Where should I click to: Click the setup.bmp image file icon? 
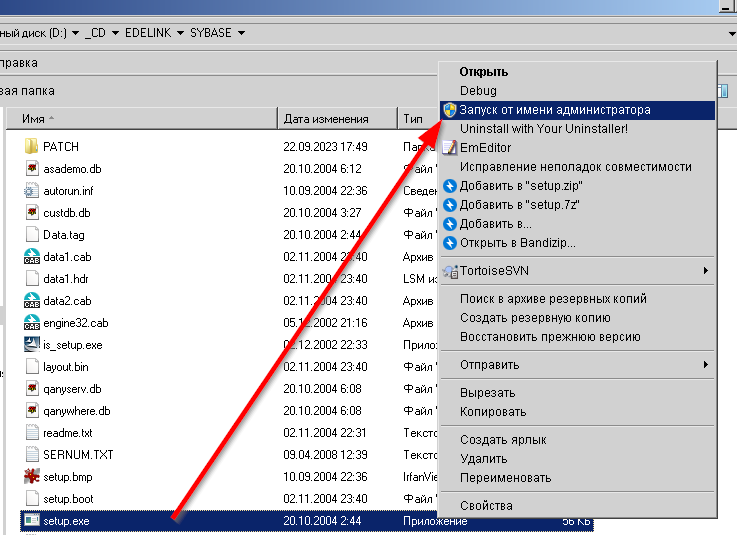pyautogui.click(x=31, y=477)
